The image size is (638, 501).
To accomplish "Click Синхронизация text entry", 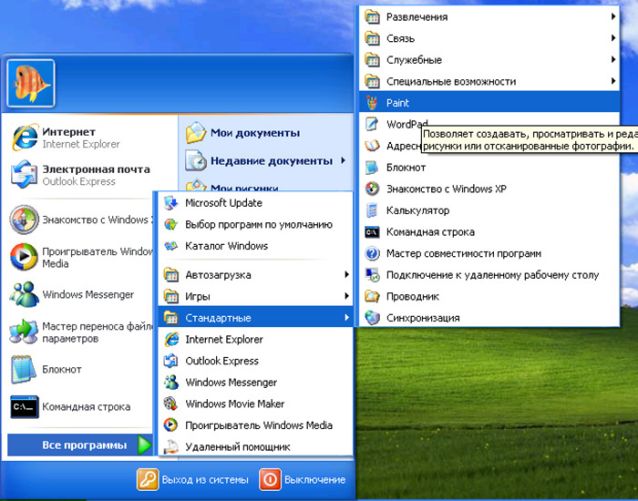I will coord(423,318).
